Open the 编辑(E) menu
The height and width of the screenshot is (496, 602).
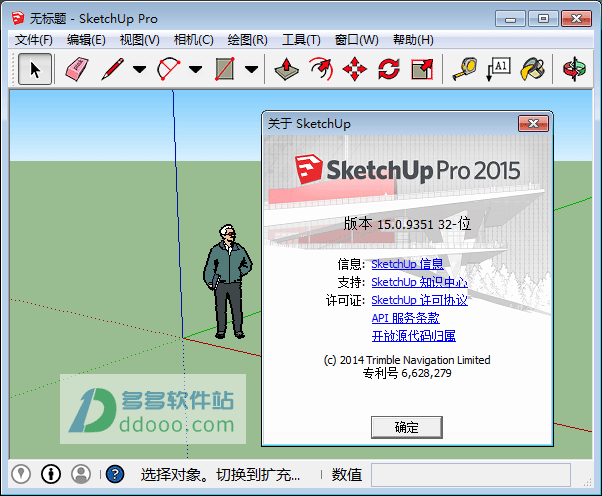[86, 40]
